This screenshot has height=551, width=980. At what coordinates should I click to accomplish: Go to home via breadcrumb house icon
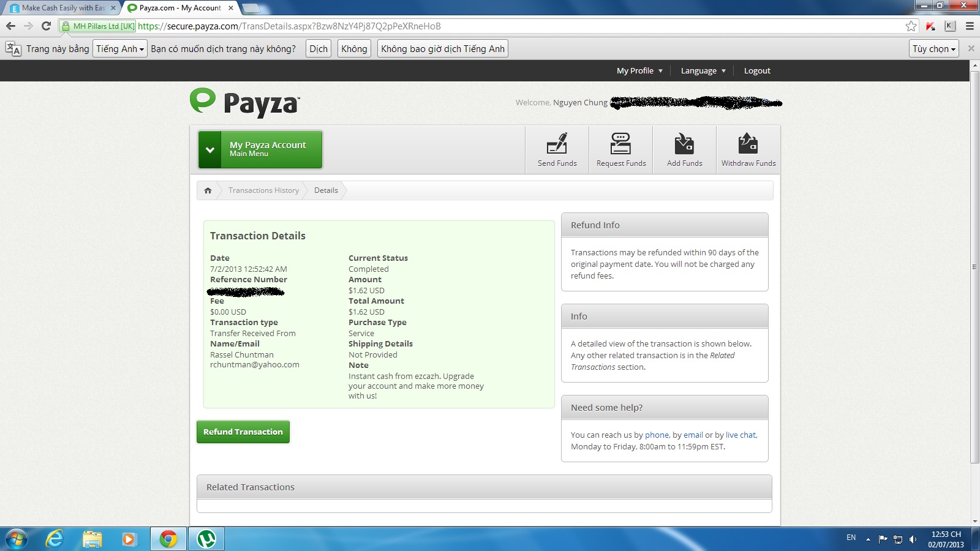208,190
